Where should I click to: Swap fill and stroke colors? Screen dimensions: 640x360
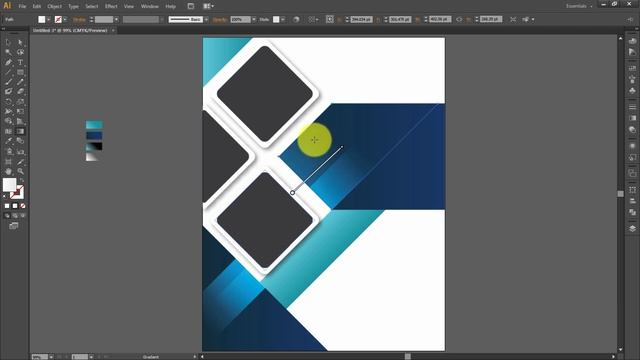[22, 180]
